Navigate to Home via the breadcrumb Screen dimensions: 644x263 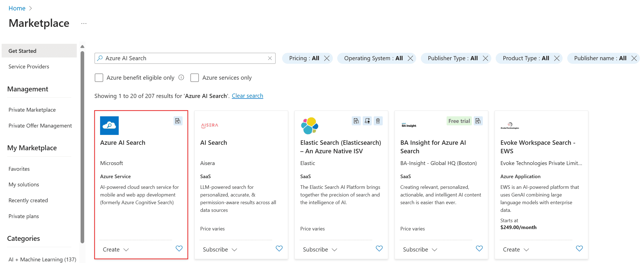coord(17,8)
